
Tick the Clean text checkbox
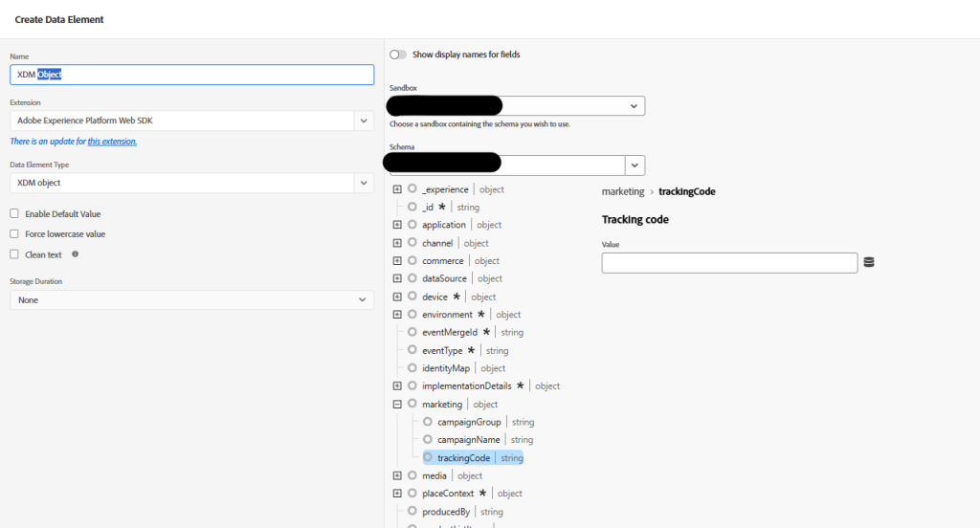(14, 254)
